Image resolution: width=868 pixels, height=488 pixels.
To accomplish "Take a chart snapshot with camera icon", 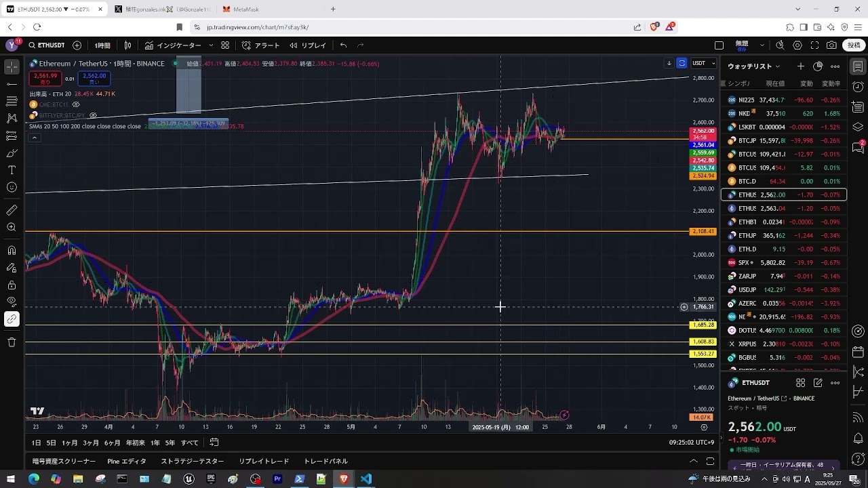I will pyautogui.click(x=831, y=45).
